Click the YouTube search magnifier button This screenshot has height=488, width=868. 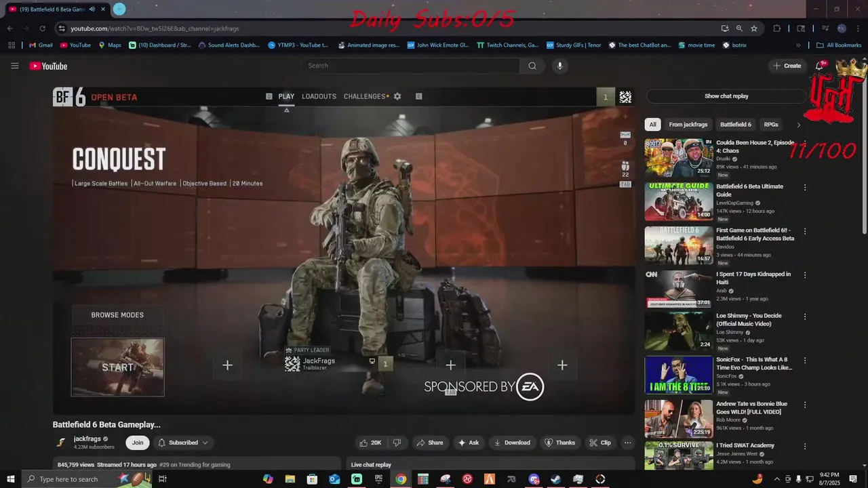[x=532, y=66]
